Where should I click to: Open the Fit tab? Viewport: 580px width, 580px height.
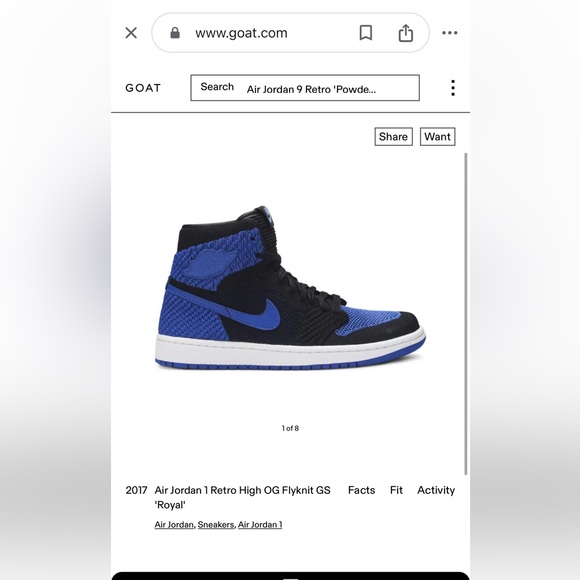tap(396, 490)
